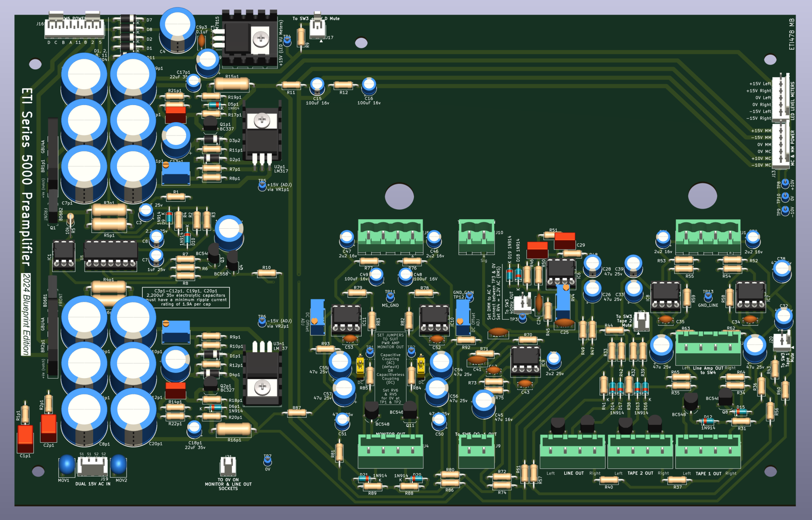Click diode D21 1N914
The image size is (812, 520).
click(x=365, y=479)
